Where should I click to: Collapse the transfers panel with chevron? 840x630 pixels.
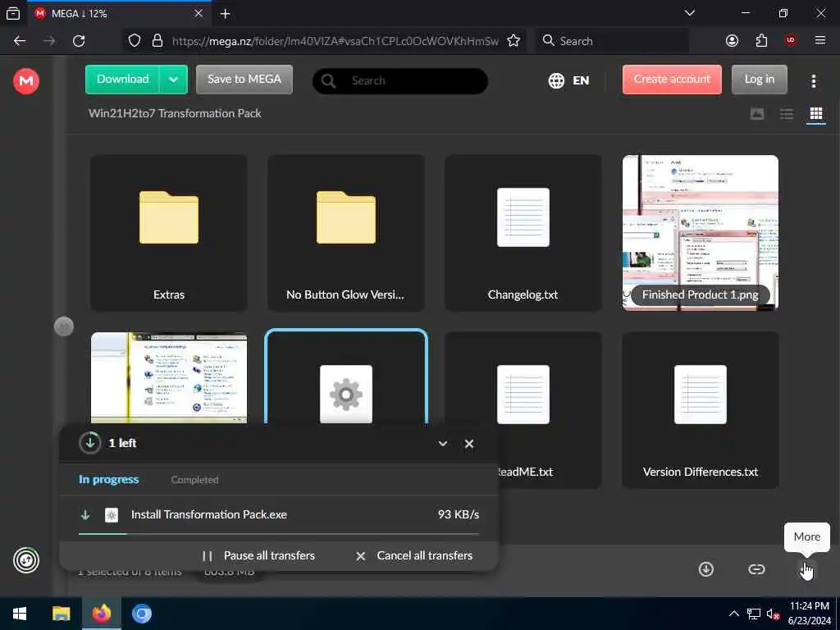pyautogui.click(x=443, y=444)
